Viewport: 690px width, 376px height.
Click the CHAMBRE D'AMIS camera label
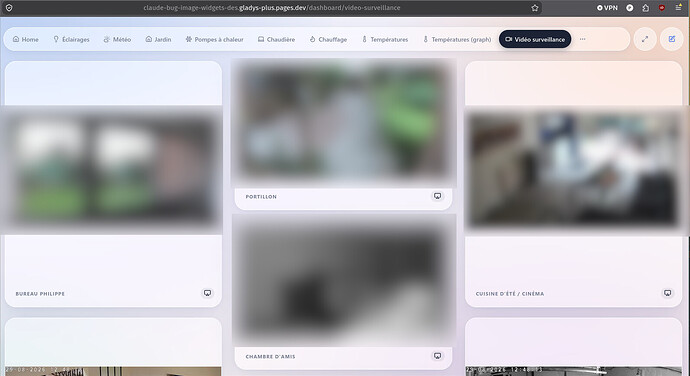[270, 357]
